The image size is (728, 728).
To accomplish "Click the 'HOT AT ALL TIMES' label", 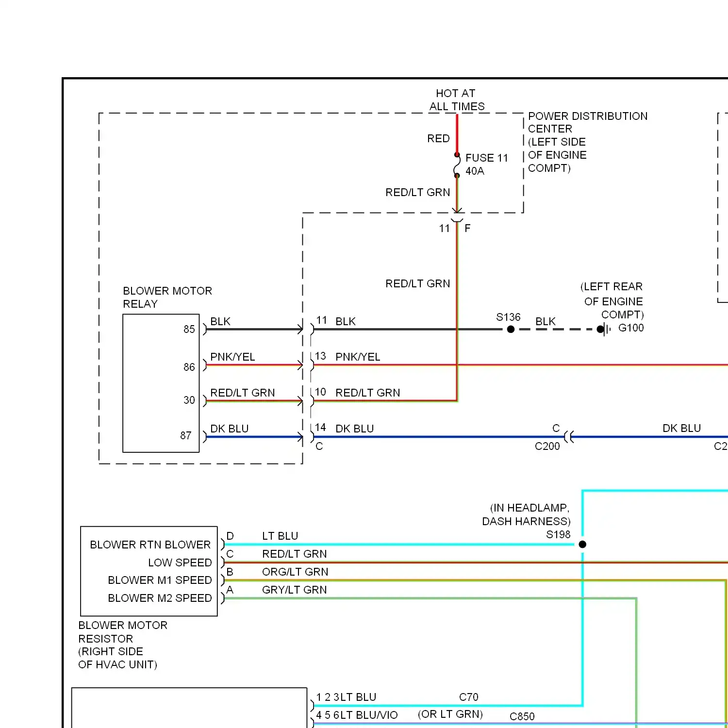I will [457, 100].
